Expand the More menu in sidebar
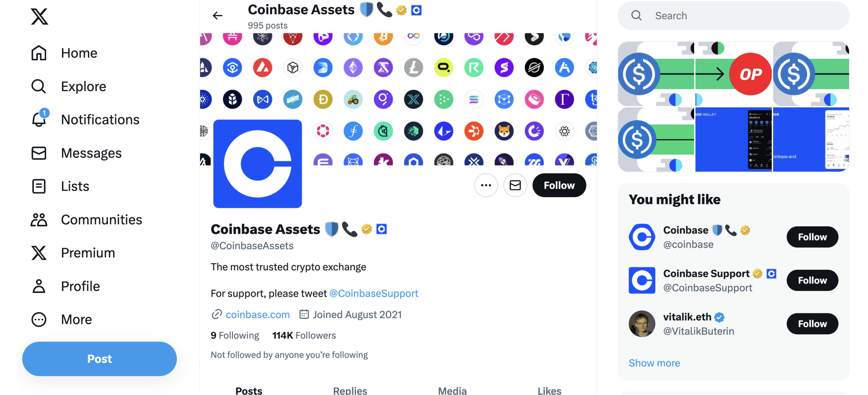 pyautogui.click(x=39, y=319)
